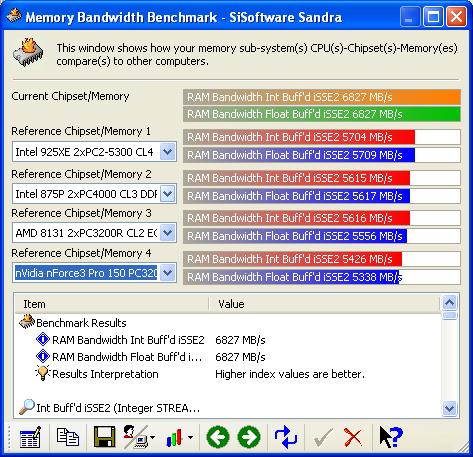Click blue Float Buff'd 5617 MB/s bar
The width and height of the screenshot is (473, 457).
(297, 196)
